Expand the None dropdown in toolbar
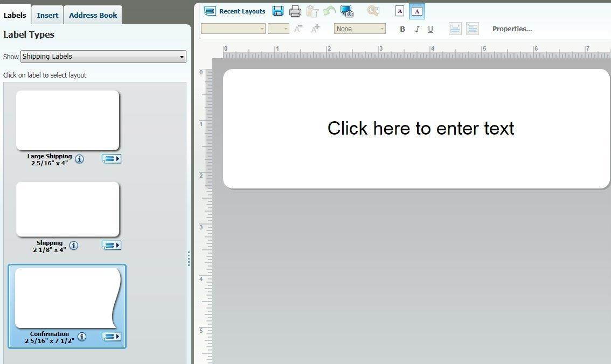This screenshot has width=611, height=364. pyautogui.click(x=359, y=29)
